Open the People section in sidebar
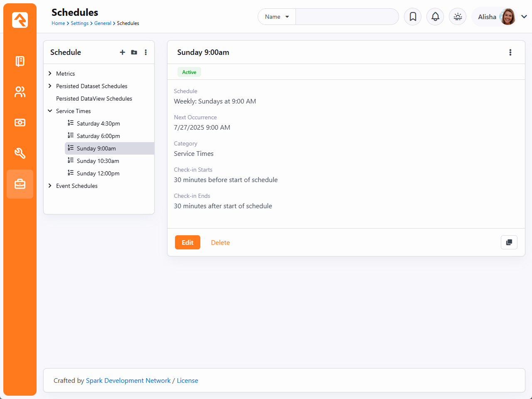 pyautogui.click(x=20, y=92)
